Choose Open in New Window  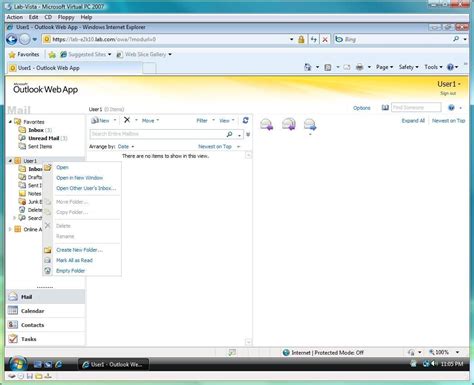[x=79, y=178]
